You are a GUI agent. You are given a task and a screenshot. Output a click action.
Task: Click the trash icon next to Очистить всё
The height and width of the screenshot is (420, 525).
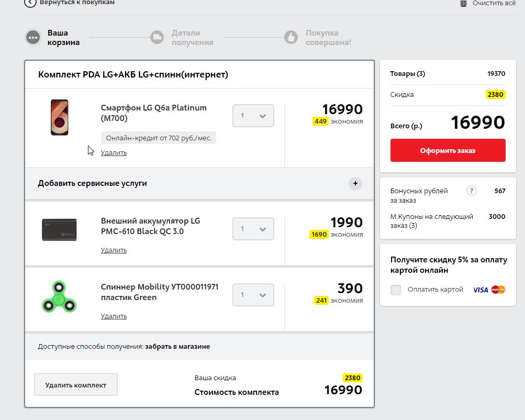click(x=463, y=3)
